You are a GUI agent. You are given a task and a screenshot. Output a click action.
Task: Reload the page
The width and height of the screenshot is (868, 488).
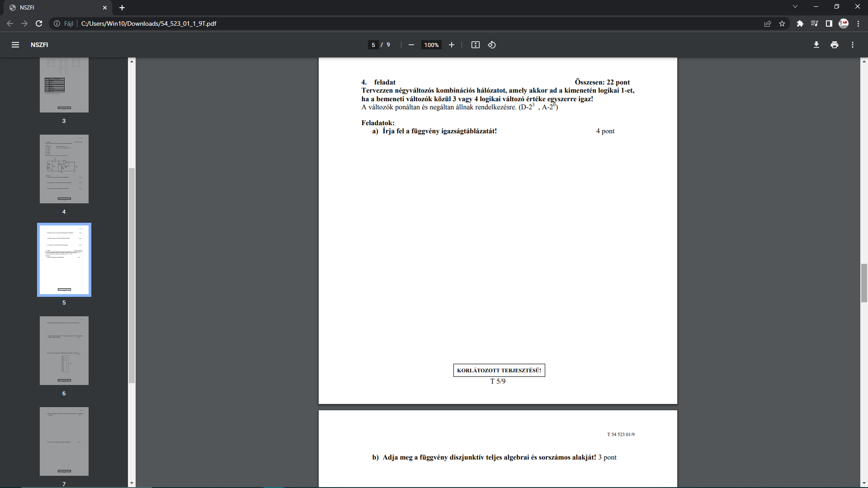pyautogui.click(x=39, y=23)
